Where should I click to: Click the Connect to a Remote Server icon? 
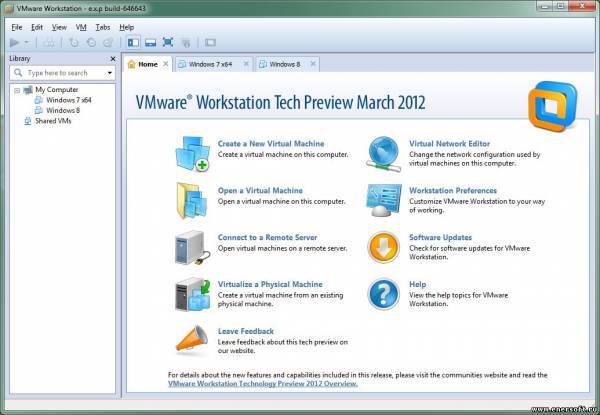click(x=192, y=247)
